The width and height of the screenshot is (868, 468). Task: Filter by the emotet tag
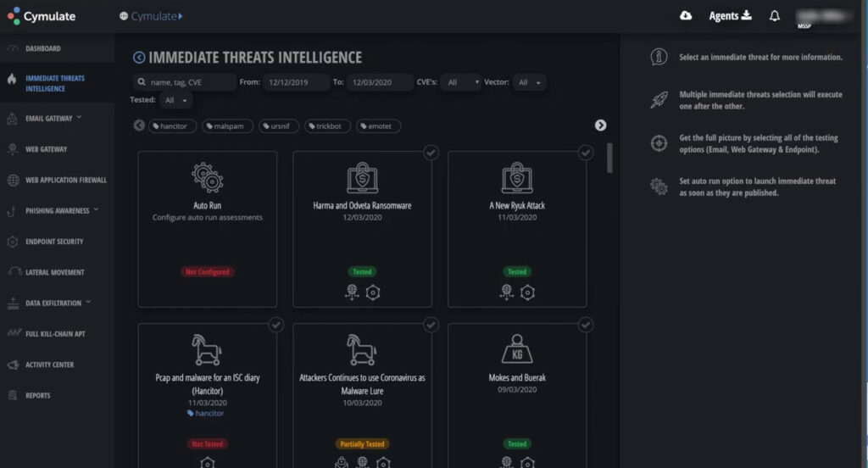[379, 126]
